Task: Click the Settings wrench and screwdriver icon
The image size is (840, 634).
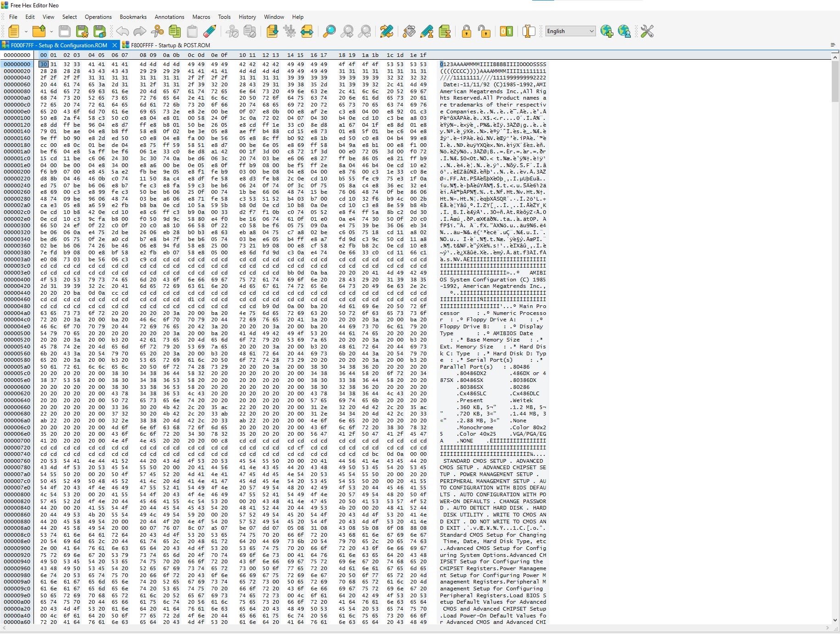Action: coord(647,31)
